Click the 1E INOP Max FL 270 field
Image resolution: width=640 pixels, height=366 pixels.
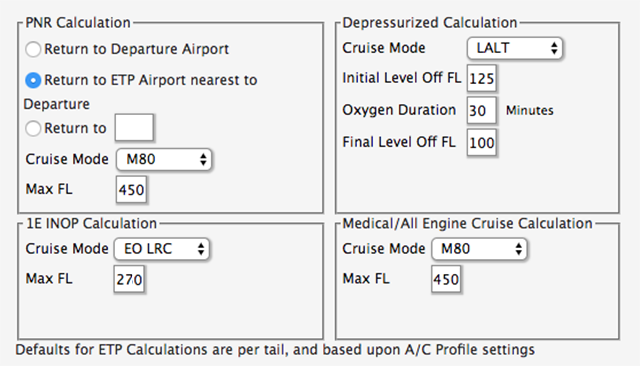click(129, 279)
